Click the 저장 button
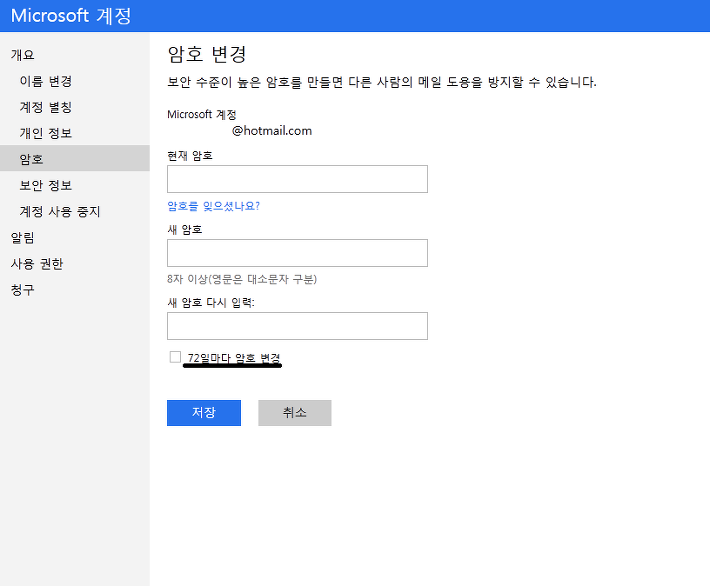This screenshot has width=710, height=586. (x=204, y=413)
